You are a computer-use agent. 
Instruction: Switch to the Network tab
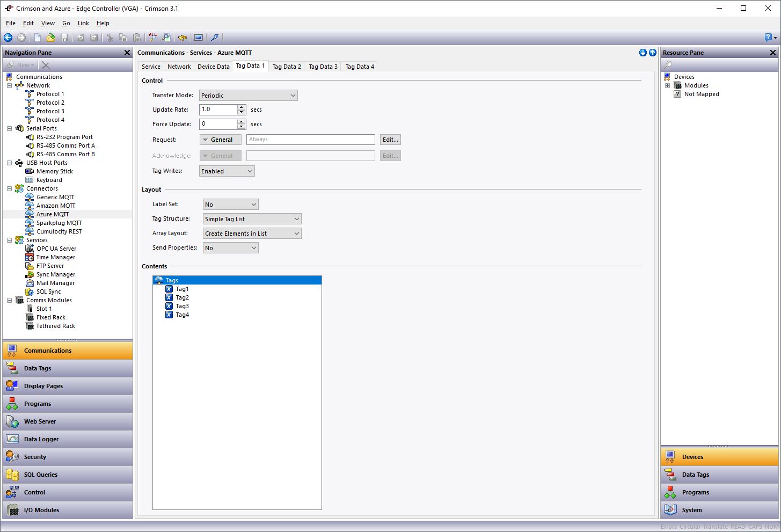[x=179, y=67]
